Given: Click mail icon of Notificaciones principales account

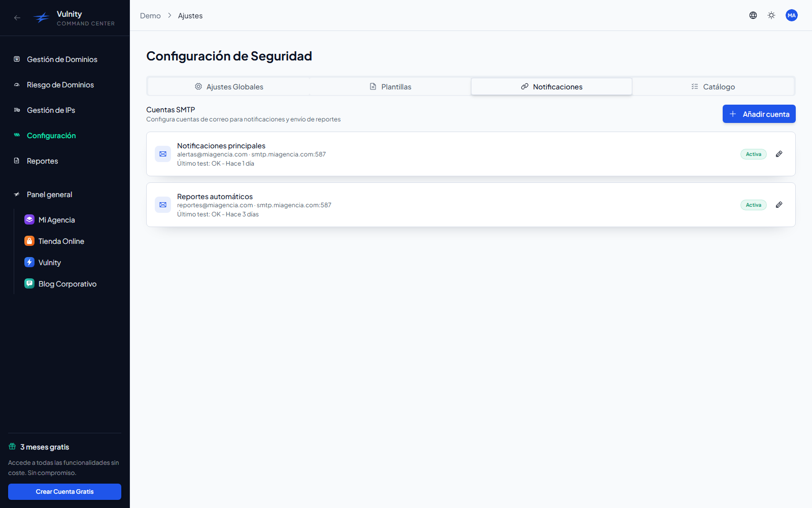Looking at the screenshot, I should (x=163, y=154).
